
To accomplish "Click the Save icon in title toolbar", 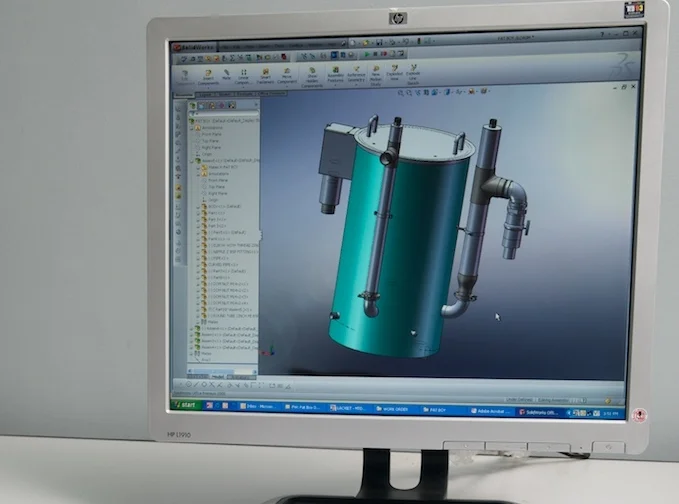I will pyautogui.click(x=379, y=42).
